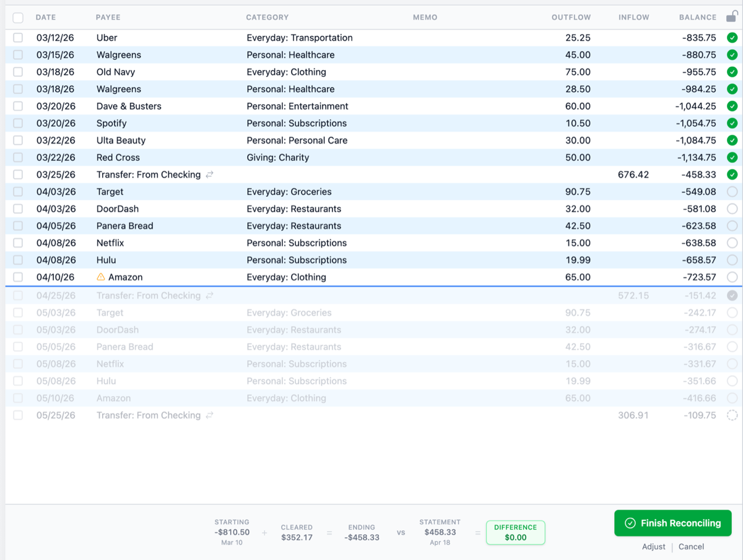The height and width of the screenshot is (560, 743).
Task: Toggle cleared icon for Red Cross row
Action: click(732, 157)
